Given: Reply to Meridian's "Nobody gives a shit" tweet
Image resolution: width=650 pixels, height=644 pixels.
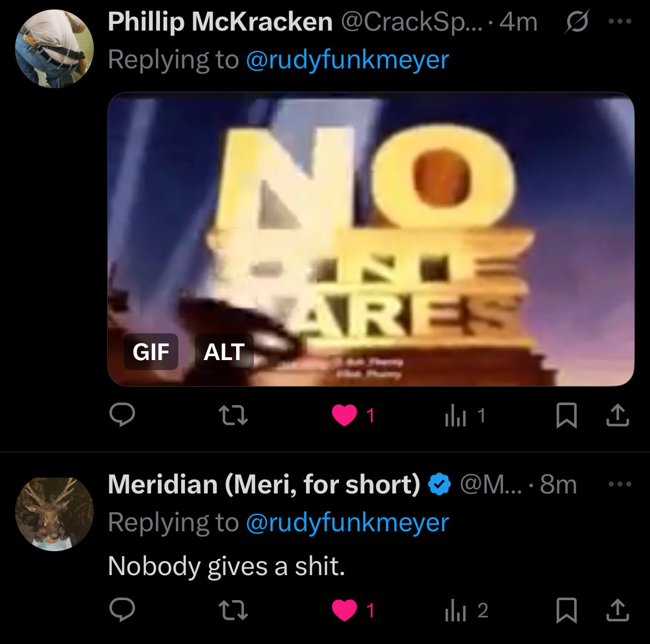Looking at the screenshot, I should (122, 610).
